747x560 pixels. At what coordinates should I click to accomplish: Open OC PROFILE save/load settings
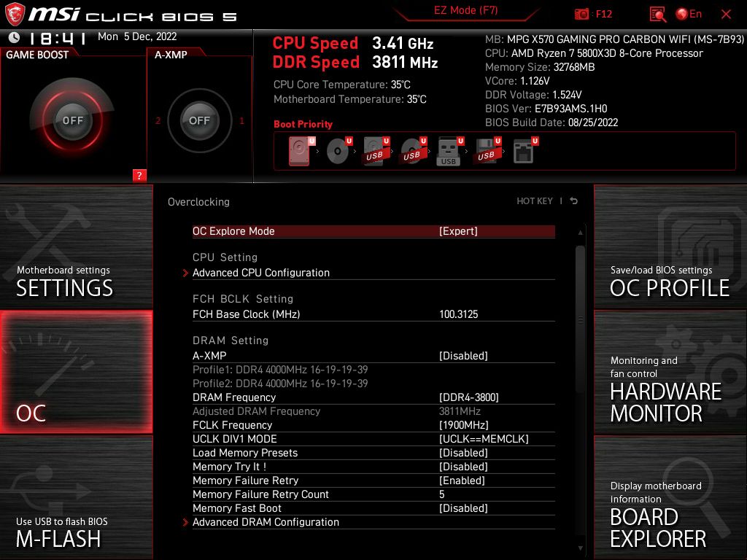point(670,246)
